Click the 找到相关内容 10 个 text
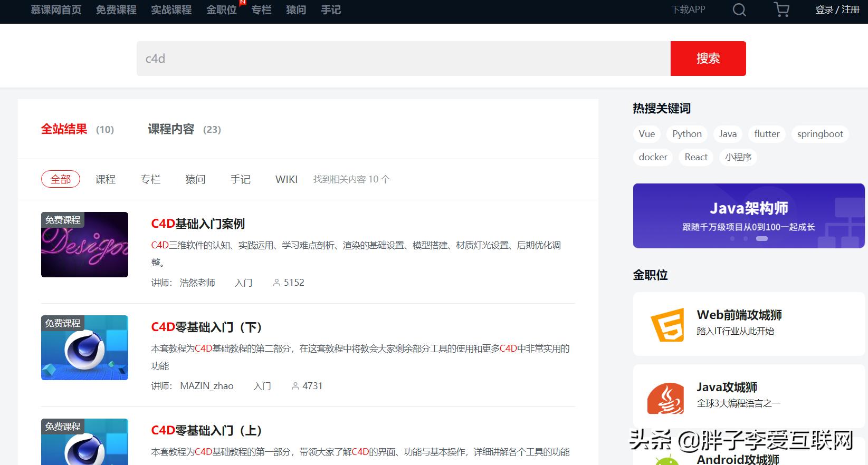This screenshot has width=868, height=465. click(351, 179)
